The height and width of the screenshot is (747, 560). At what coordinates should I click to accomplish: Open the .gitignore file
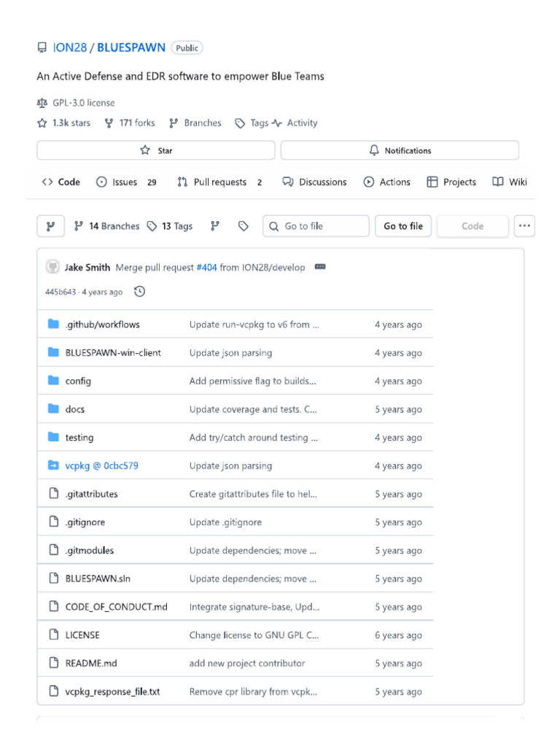(85, 522)
